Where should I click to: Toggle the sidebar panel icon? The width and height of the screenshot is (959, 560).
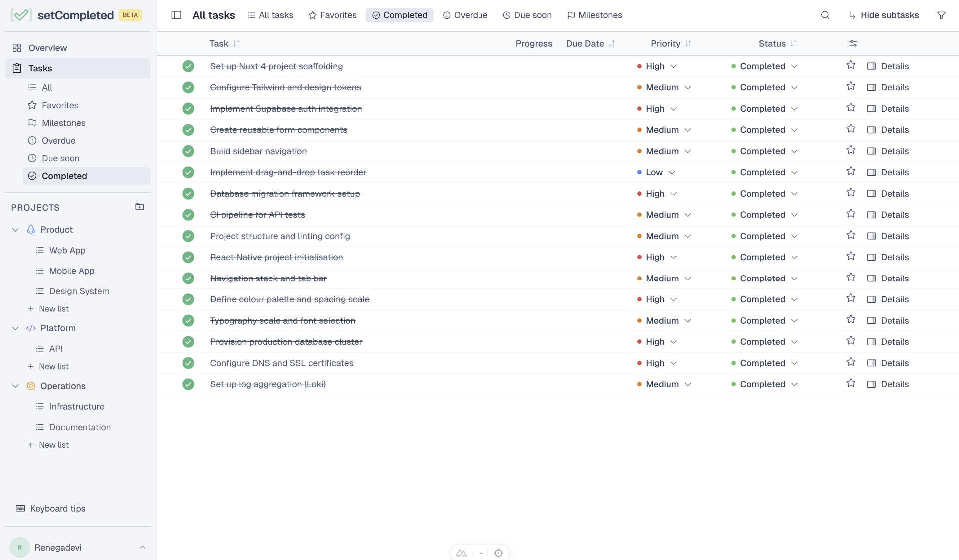tap(176, 15)
